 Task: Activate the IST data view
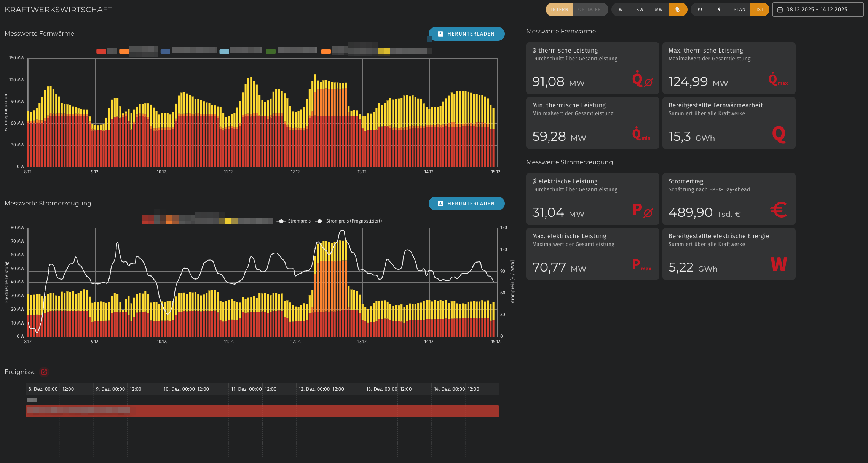point(759,10)
